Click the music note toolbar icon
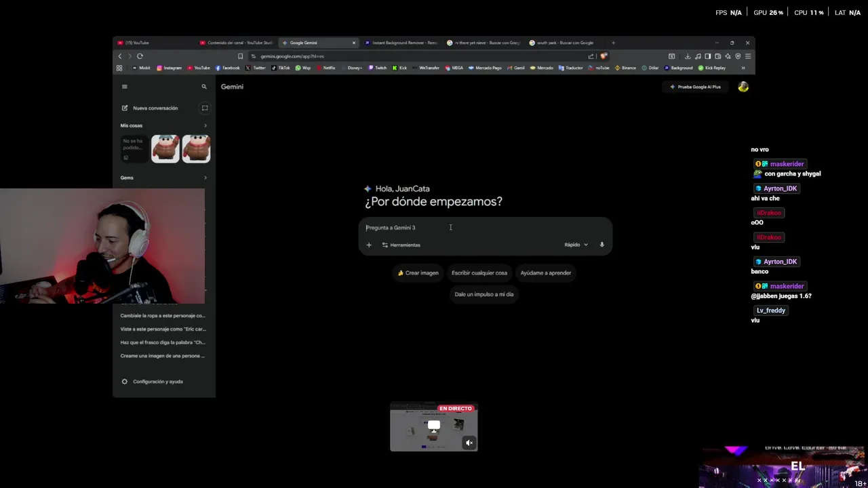The height and width of the screenshot is (488, 868). [698, 56]
